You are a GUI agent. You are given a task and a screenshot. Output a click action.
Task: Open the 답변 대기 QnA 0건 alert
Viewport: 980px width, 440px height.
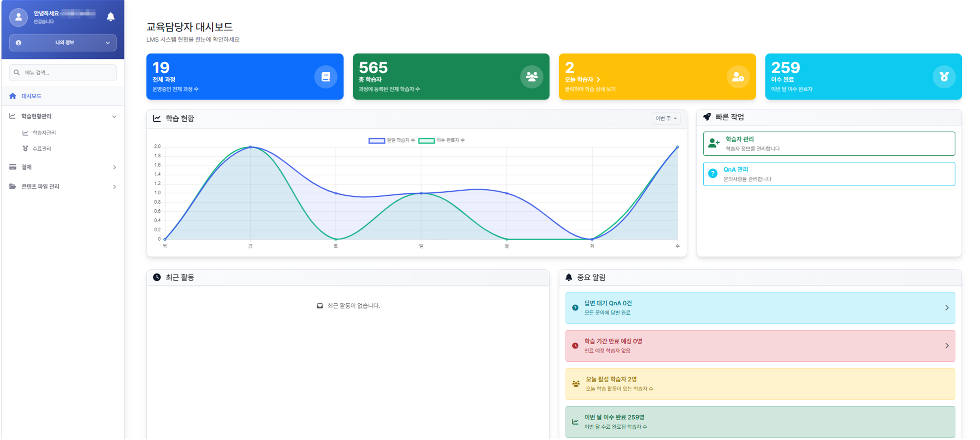point(760,308)
